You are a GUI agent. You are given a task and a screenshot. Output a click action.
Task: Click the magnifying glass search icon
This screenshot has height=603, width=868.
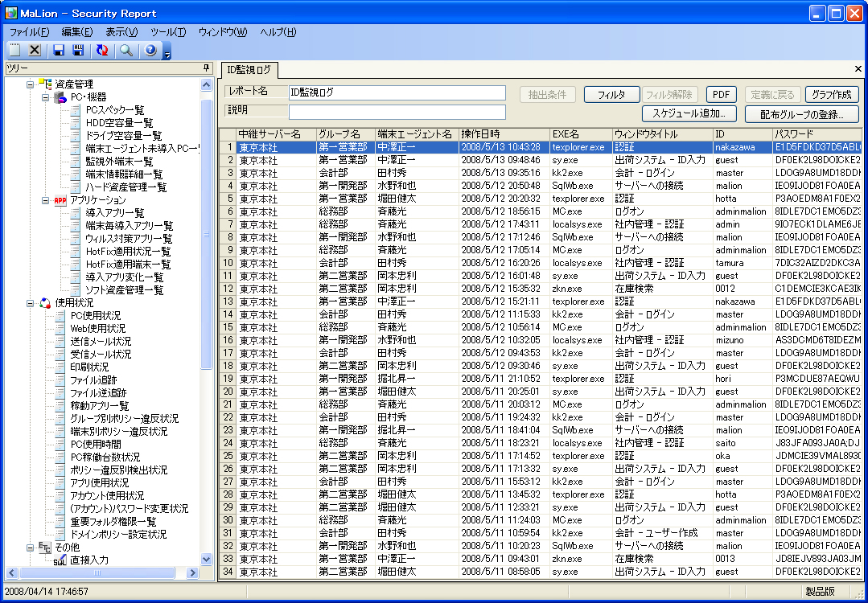tap(126, 51)
